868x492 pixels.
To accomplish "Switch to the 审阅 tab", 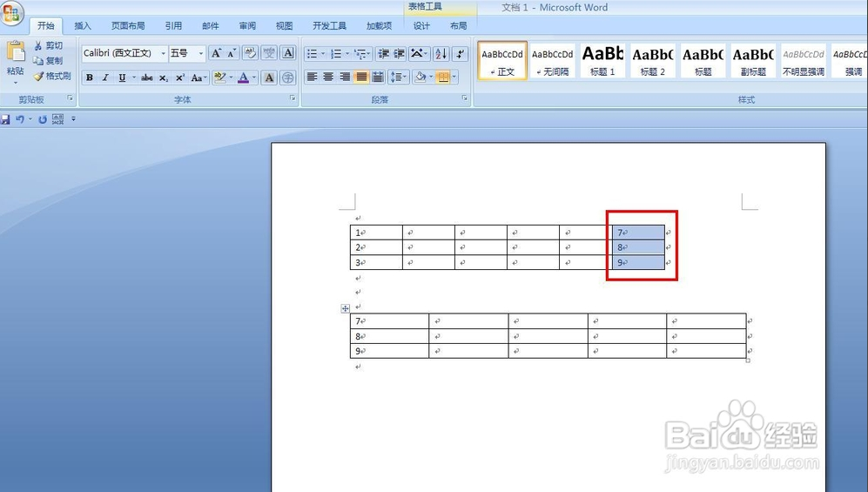I will pyautogui.click(x=247, y=26).
